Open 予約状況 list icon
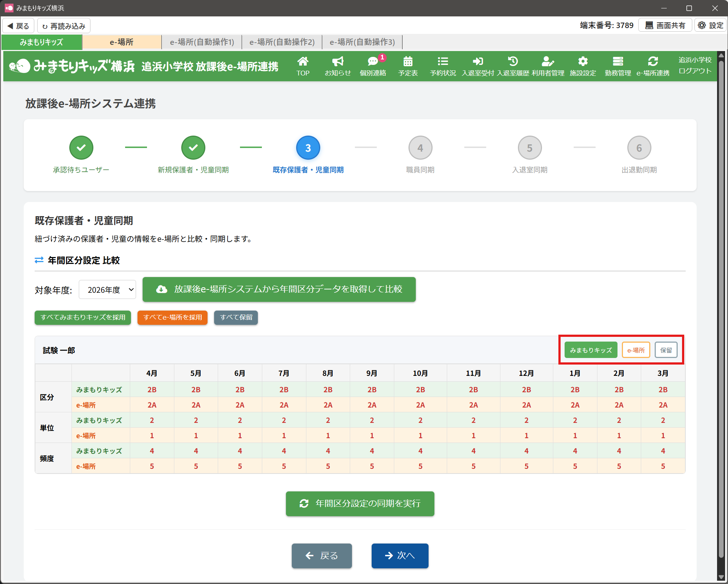728x584 pixels. [443, 66]
